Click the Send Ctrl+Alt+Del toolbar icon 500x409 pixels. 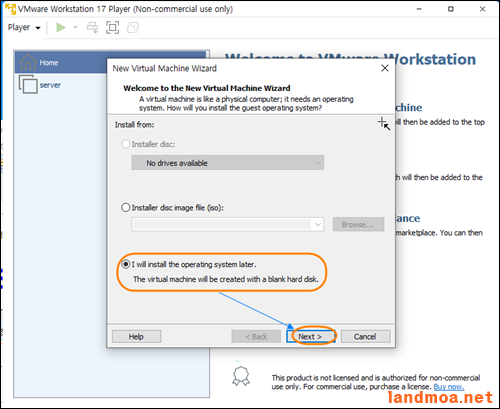[x=92, y=27]
